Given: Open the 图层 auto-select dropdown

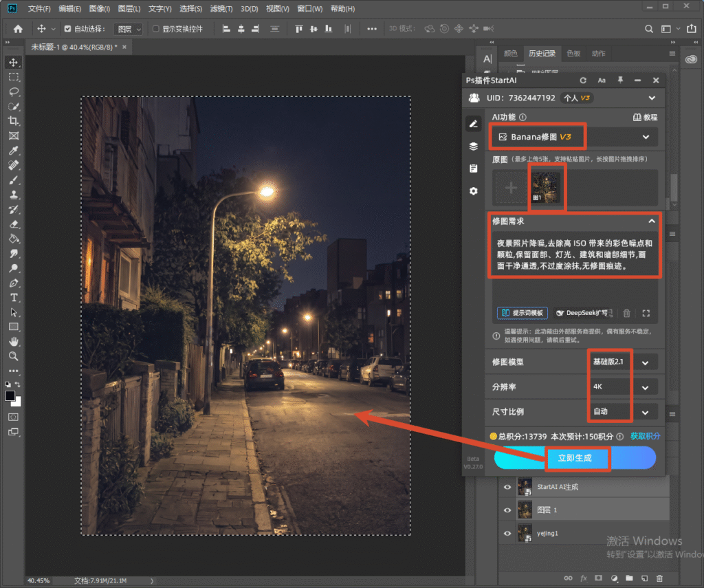Looking at the screenshot, I should (x=128, y=29).
